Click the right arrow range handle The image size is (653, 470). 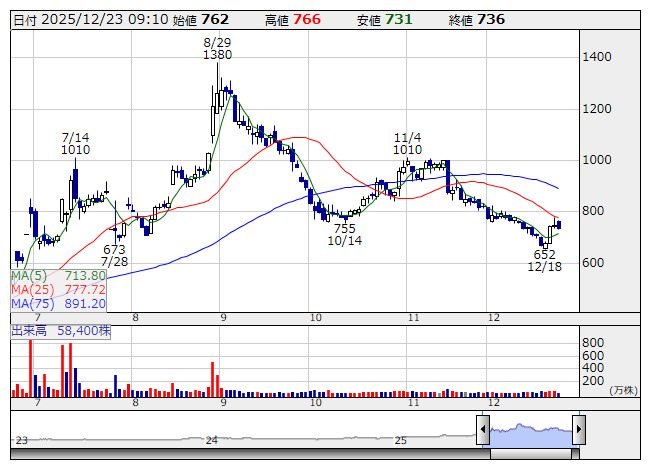pyautogui.click(x=579, y=429)
